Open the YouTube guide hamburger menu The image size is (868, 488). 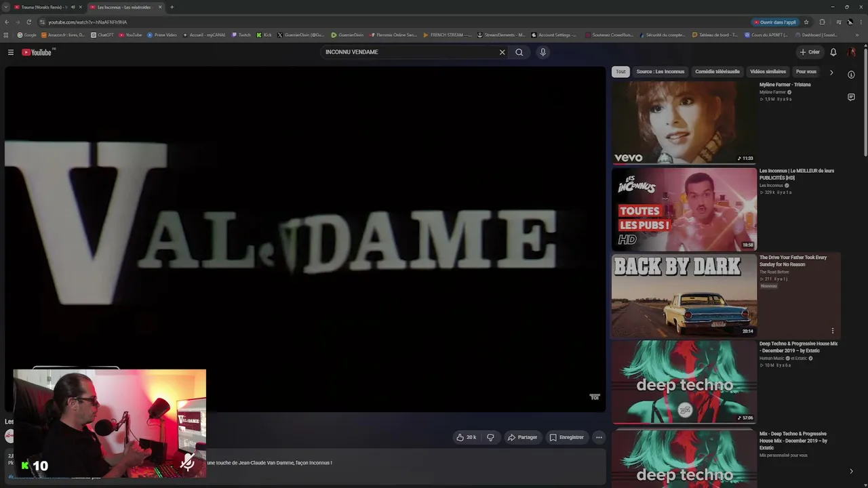pyautogui.click(x=11, y=52)
